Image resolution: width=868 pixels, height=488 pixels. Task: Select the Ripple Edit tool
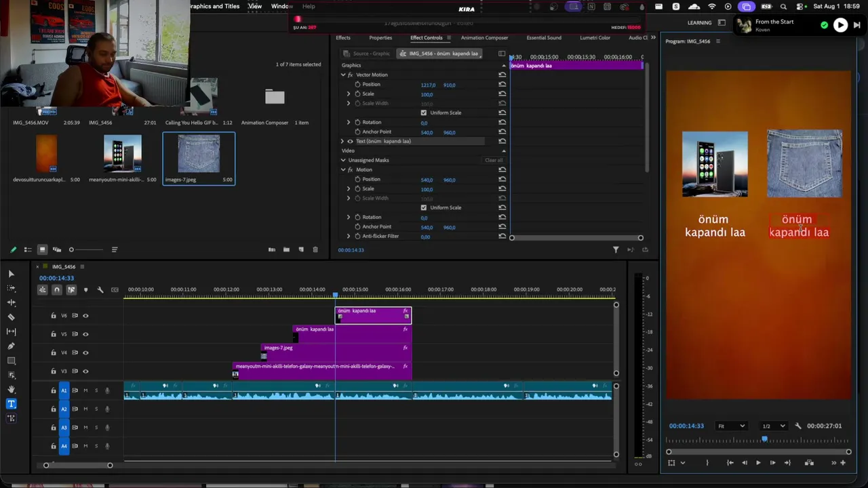(11, 302)
